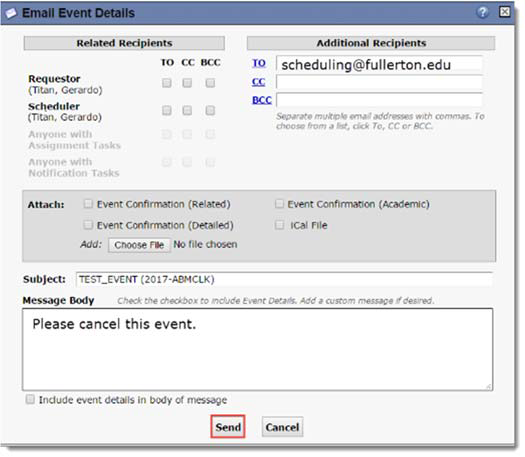Click inside the Message Body text area

click(x=257, y=349)
